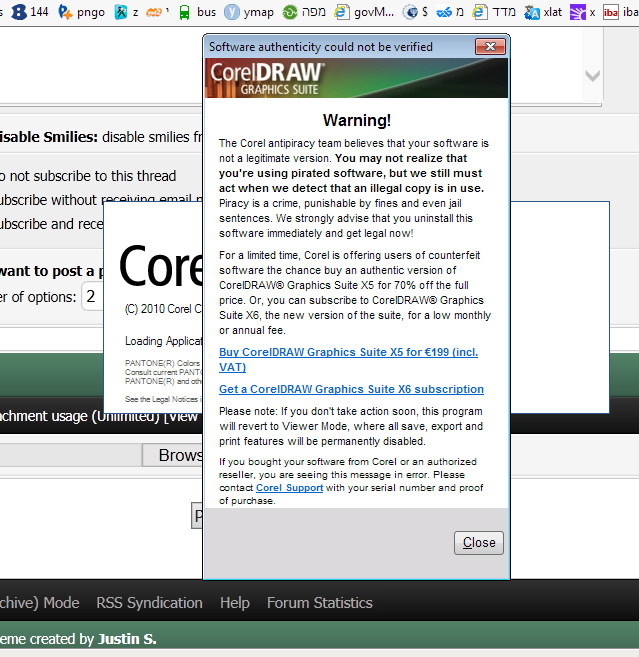Viewport: 639px width, 657px height.
Task: Click the Corel Support link
Action: (289, 488)
